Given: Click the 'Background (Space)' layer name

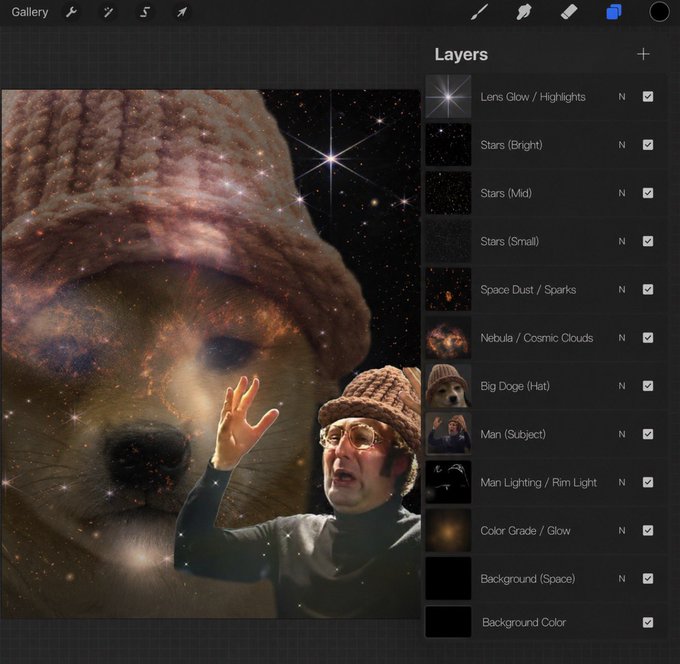Looking at the screenshot, I should pos(528,579).
